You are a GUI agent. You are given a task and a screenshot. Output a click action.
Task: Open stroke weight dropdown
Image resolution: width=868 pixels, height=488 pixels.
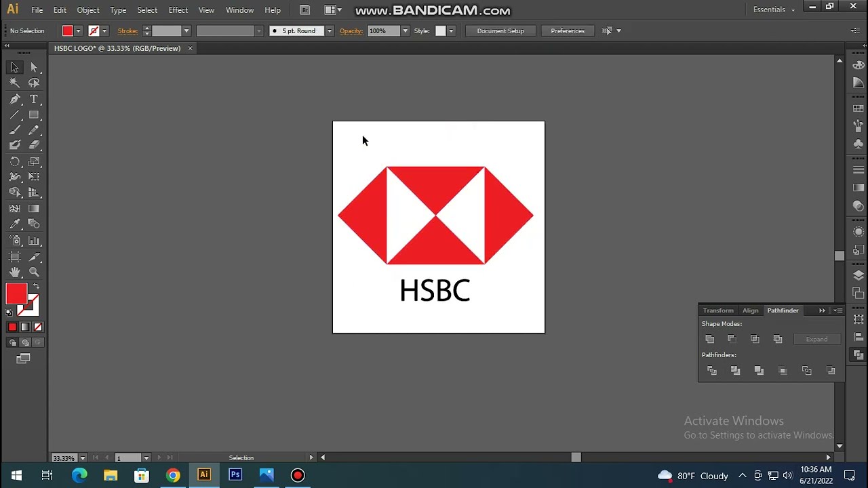[x=186, y=31]
